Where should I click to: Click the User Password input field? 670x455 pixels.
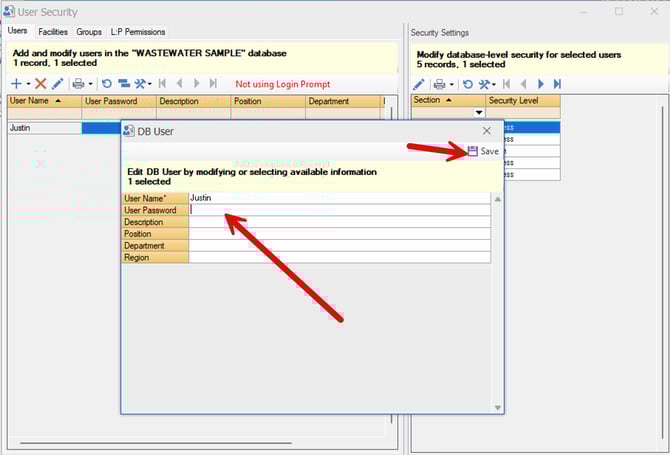[340, 210]
